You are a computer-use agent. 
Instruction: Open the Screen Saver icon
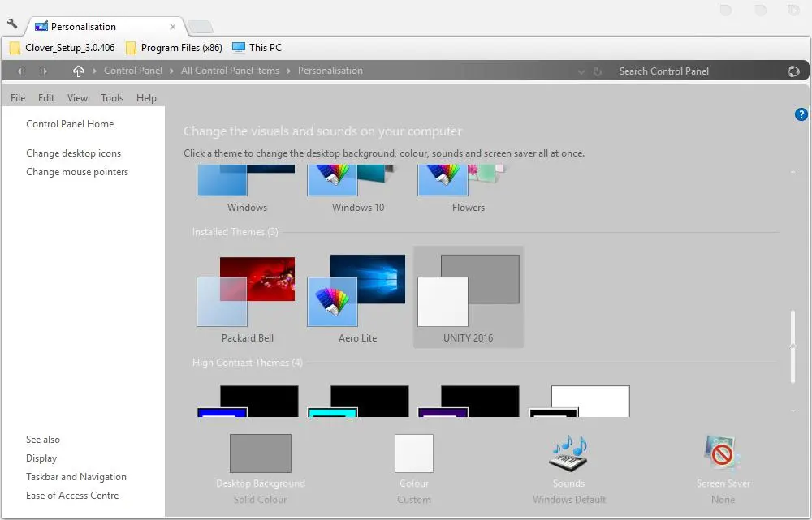click(723, 453)
